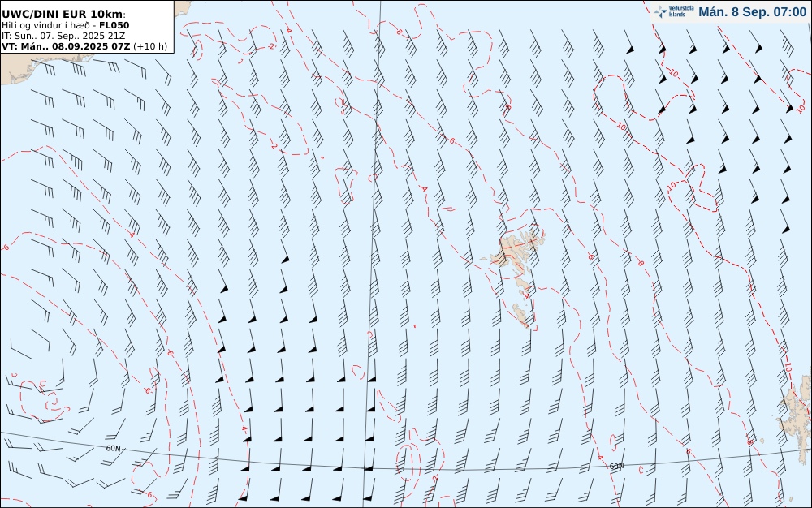This screenshot has height=508, width=812.
Task: Click the 'IT: Sun.. 07. Sep.. 2025 21Z' line
Action: click(63, 36)
